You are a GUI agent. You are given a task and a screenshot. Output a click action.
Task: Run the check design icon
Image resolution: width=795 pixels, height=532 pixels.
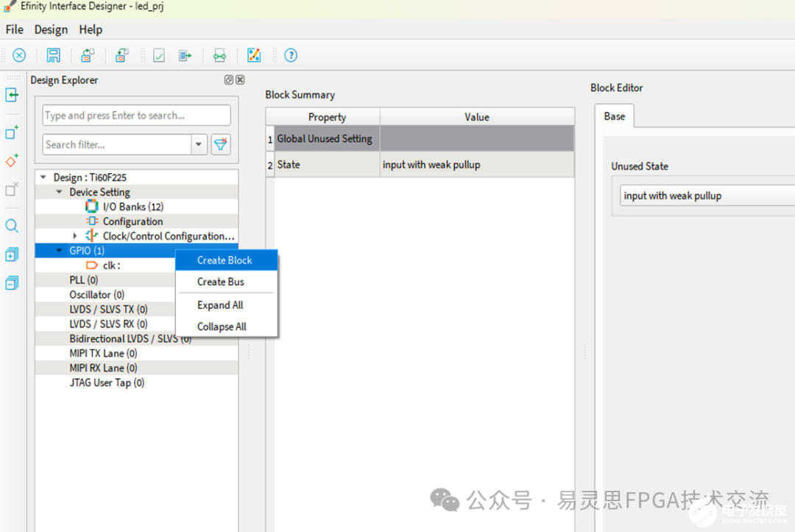coord(159,55)
